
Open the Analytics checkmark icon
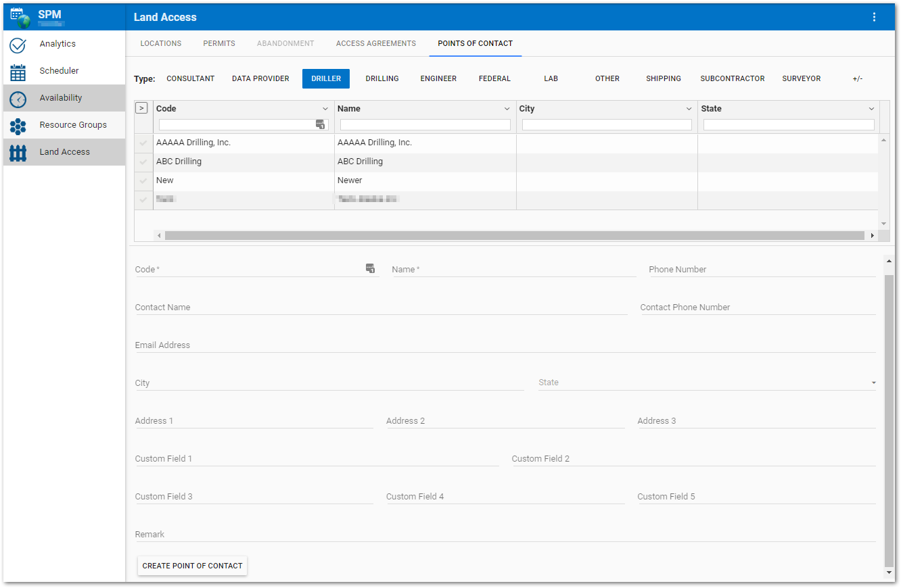click(x=18, y=45)
